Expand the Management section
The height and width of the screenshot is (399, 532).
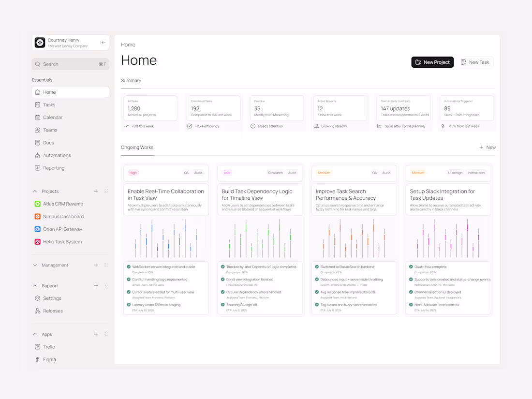coord(34,265)
